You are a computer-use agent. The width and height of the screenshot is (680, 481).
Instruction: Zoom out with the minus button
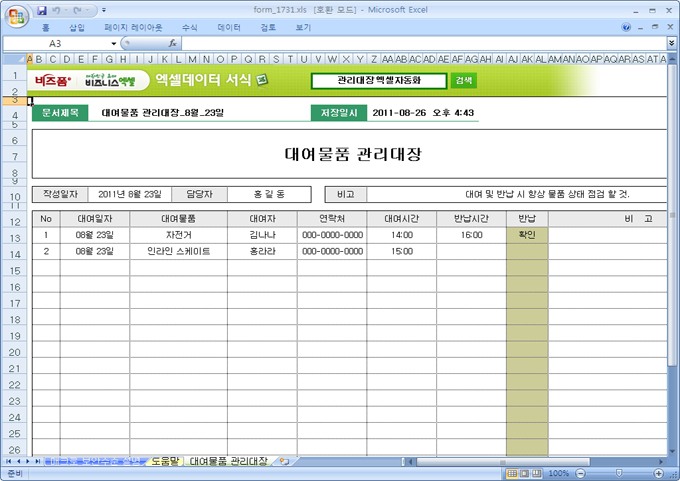pos(581,473)
